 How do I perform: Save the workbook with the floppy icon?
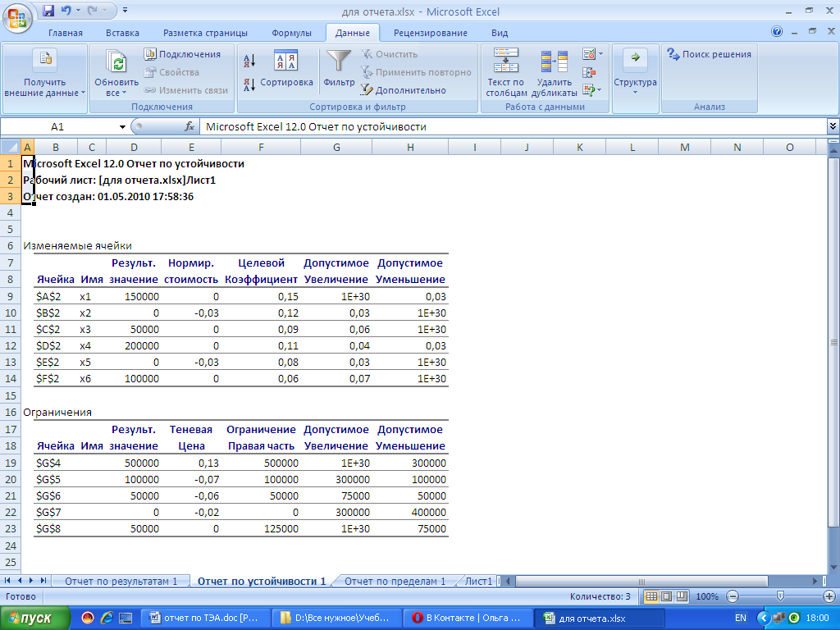tap(48, 10)
